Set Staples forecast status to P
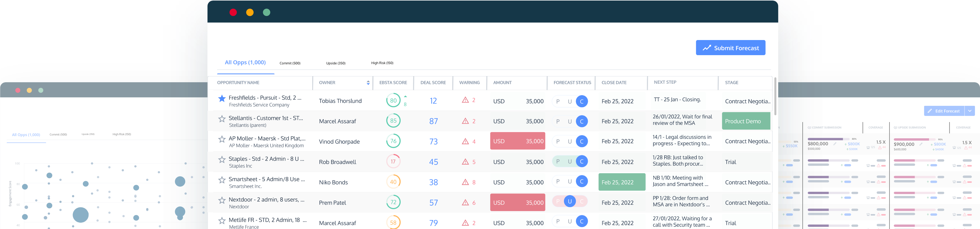980x229 pixels. click(x=558, y=162)
